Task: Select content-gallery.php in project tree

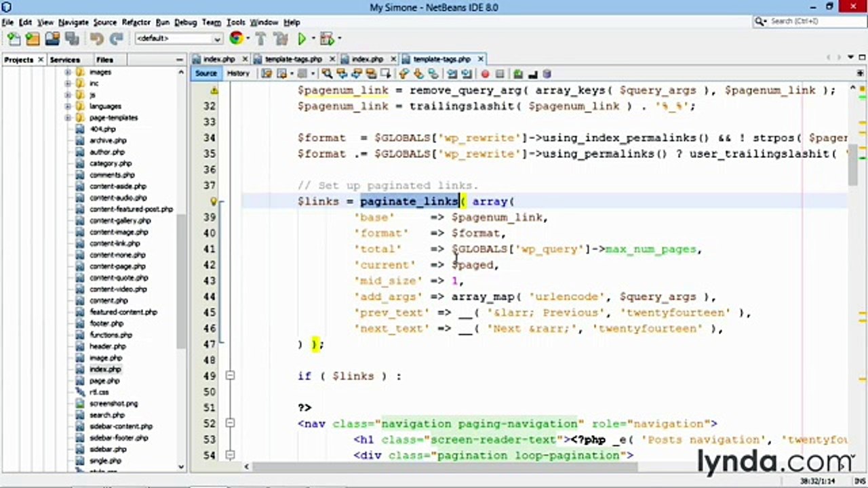Action: point(120,220)
